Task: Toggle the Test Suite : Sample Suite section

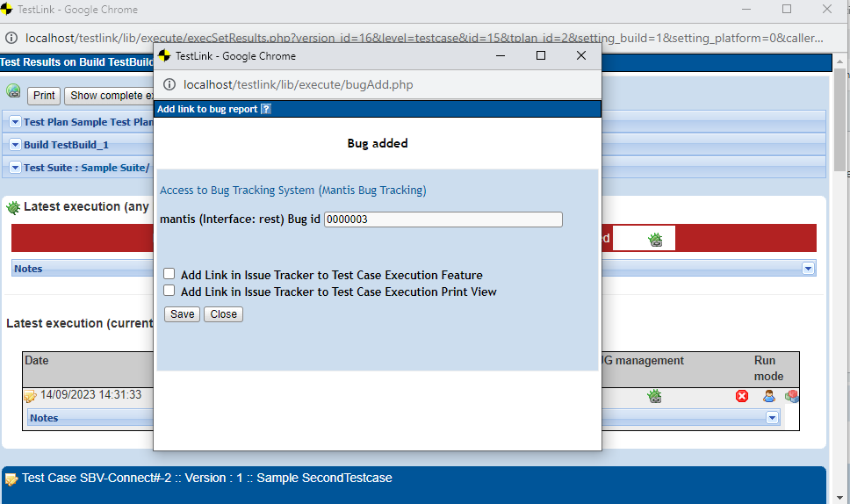Action: (x=16, y=168)
